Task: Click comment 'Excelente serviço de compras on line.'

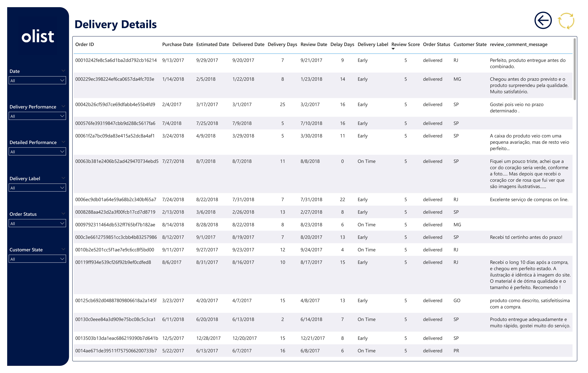Action: pyautogui.click(x=529, y=200)
